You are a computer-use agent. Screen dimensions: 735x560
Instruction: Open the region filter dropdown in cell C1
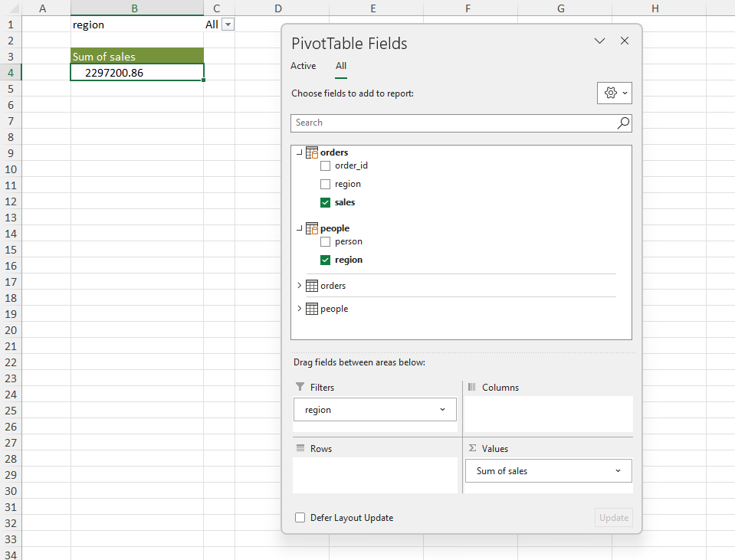(x=228, y=25)
